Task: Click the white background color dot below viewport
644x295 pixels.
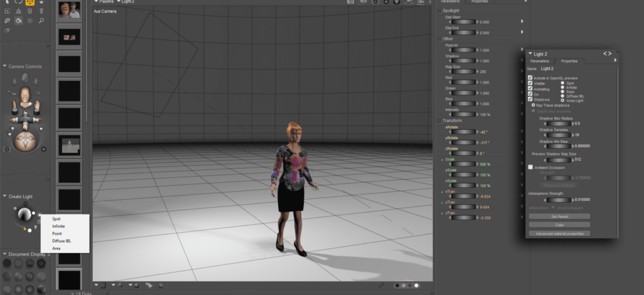Action: (417, 285)
